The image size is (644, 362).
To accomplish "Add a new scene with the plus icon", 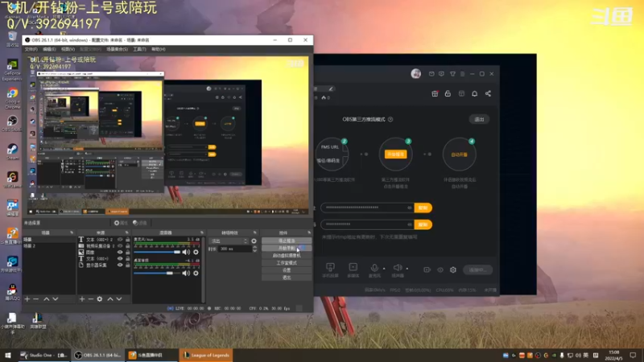I will [x=27, y=299].
